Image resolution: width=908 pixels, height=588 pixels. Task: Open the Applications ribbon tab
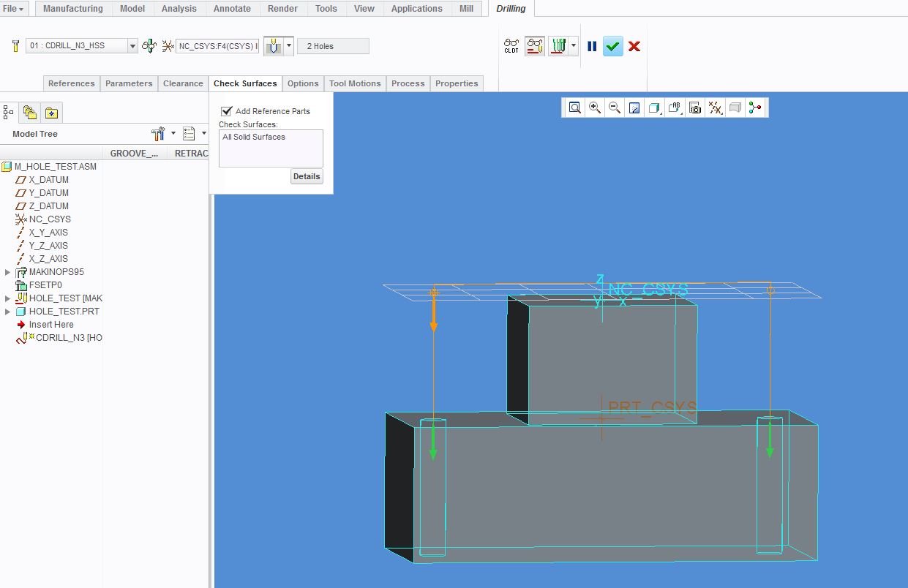pos(417,9)
